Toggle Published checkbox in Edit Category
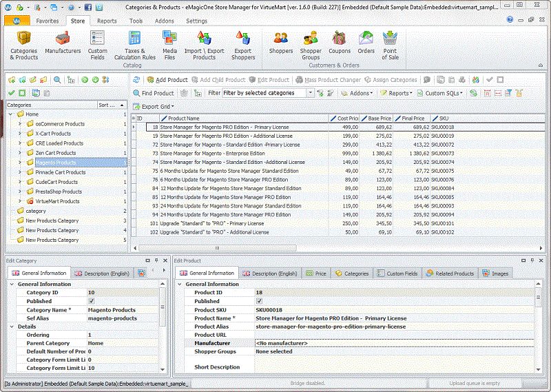Screen dimensions: 551x392 pyautogui.click(x=92, y=301)
